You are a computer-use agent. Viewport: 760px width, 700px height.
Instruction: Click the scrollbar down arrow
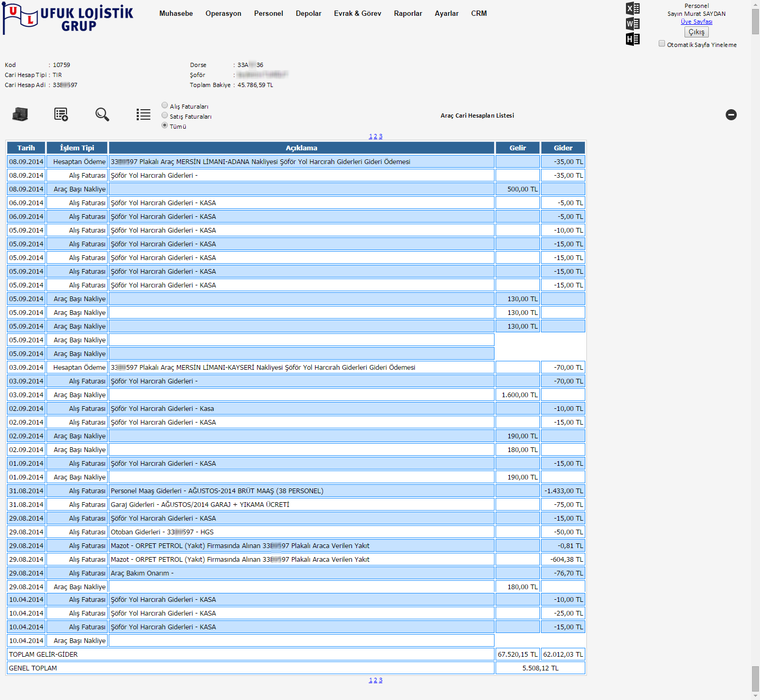[x=755, y=696]
